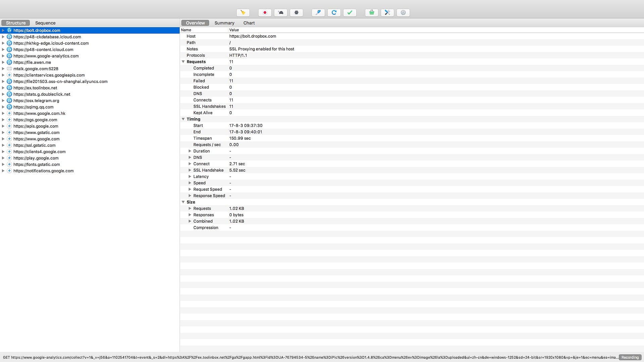Expand the bolt.dropbox.com host tree node
Image resolution: width=644 pixels, height=362 pixels.
(x=3, y=31)
